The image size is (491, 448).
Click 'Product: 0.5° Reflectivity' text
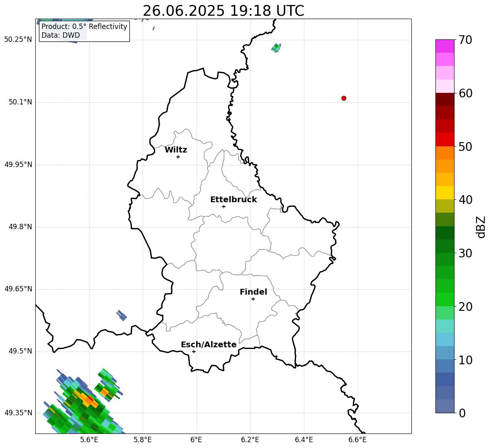click(x=84, y=27)
